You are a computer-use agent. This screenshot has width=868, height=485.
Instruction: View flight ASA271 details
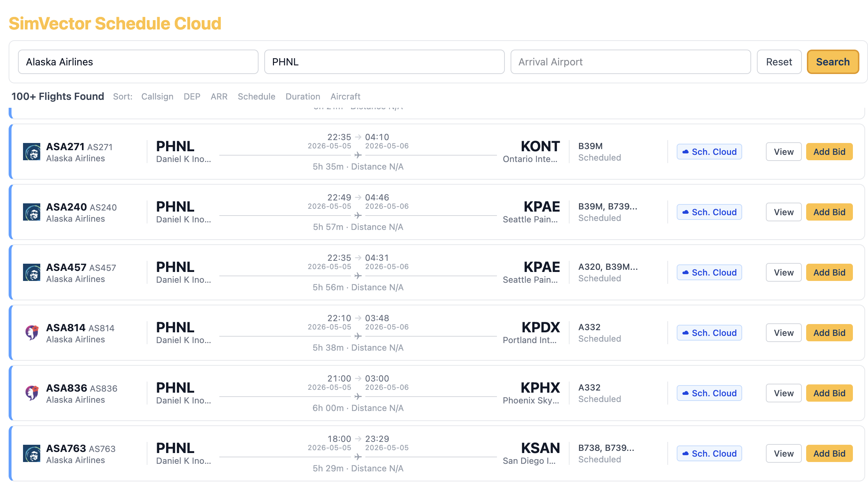pos(784,152)
